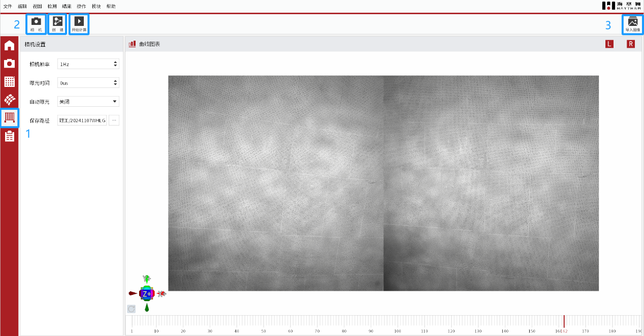Click the 创建 create toolbar icon
The image size is (644, 336).
click(57, 23)
